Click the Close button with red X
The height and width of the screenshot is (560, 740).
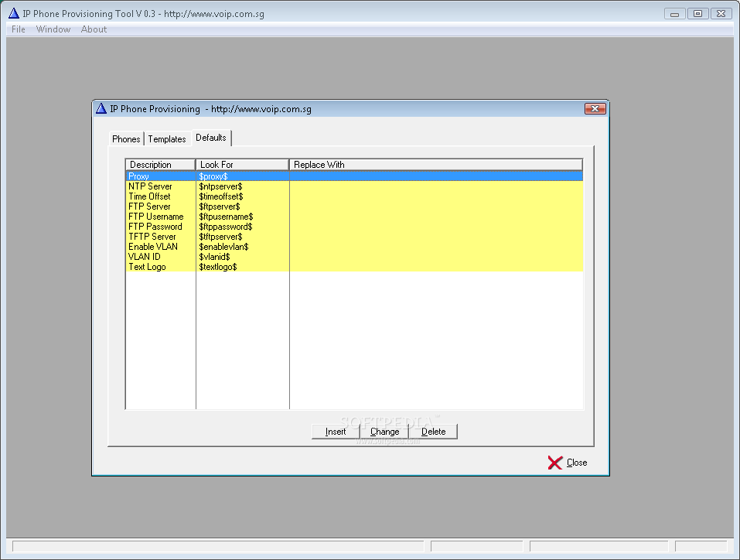click(x=568, y=463)
